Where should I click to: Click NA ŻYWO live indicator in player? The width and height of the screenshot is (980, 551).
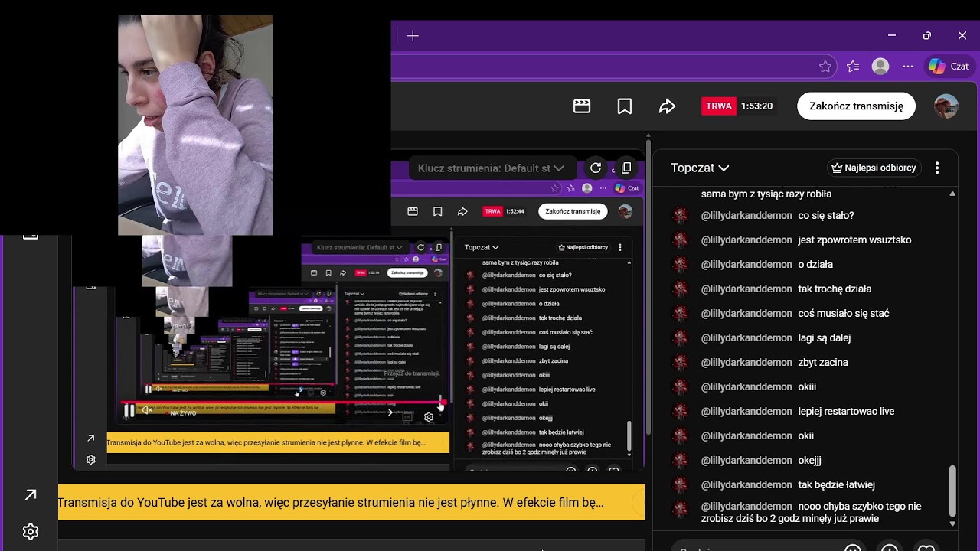click(183, 413)
